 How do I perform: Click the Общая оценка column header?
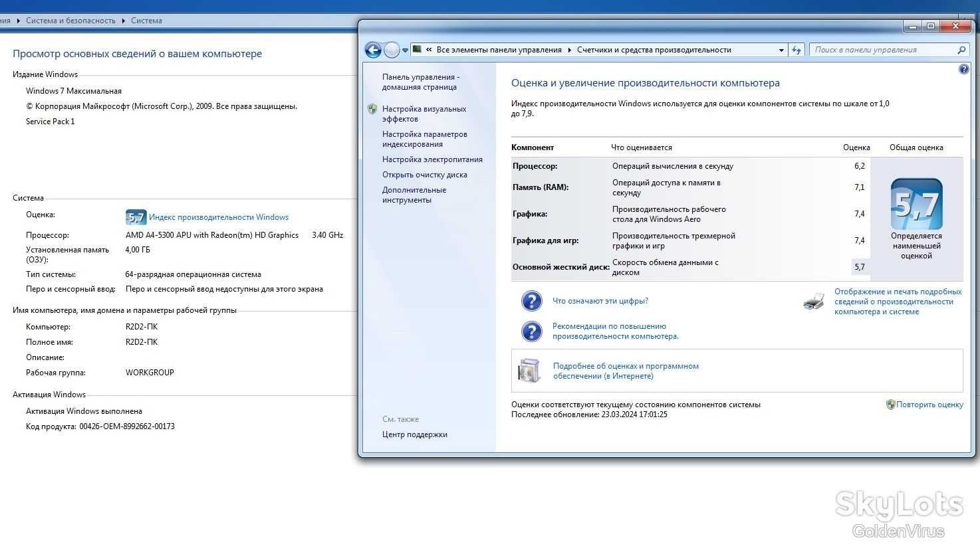click(x=916, y=147)
